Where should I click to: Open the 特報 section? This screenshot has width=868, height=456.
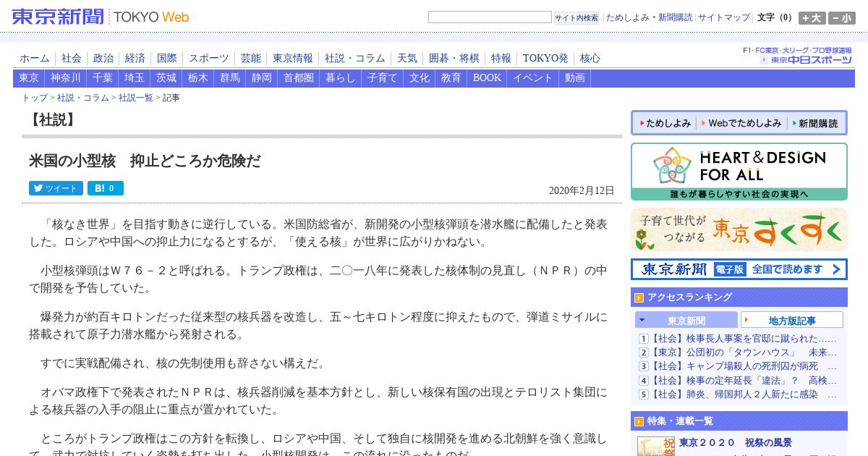coord(501,59)
